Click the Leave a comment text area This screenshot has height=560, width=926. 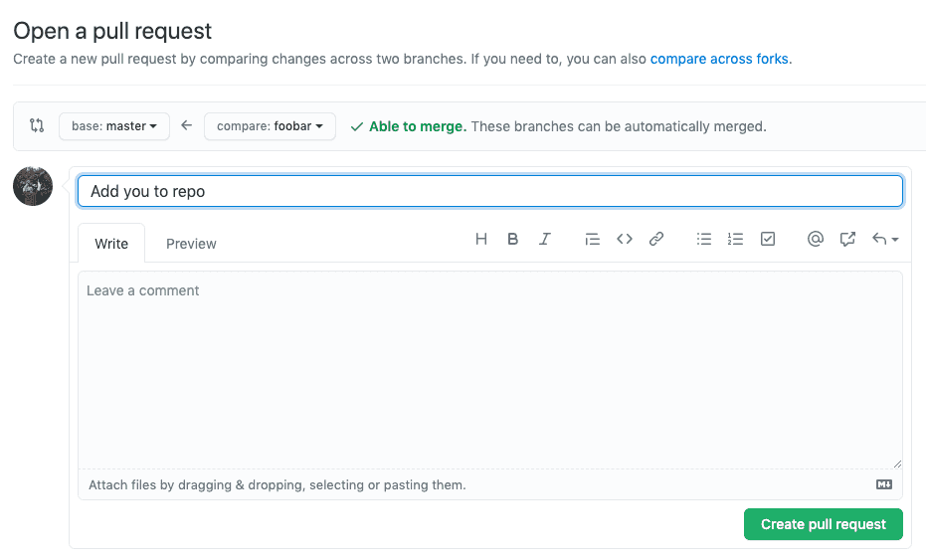(490, 368)
